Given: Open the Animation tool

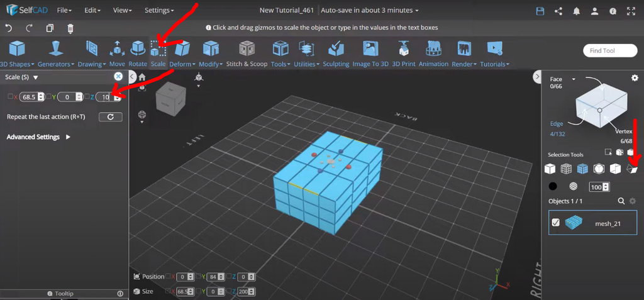Looking at the screenshot, I should coord(433,53).
